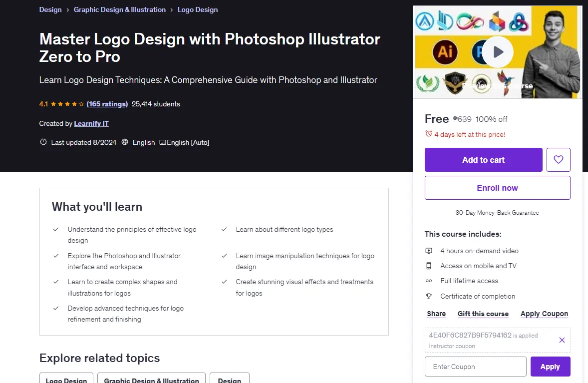The height and width of the screenshot is (383, 588).
Task: Click the last updated info icon
Action: [x=43, y=142]
